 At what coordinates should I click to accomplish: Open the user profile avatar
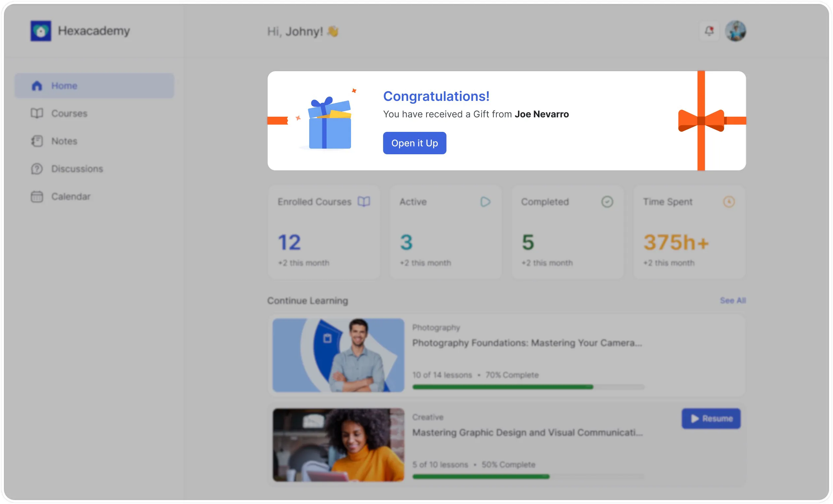click(x=735, y=31)
